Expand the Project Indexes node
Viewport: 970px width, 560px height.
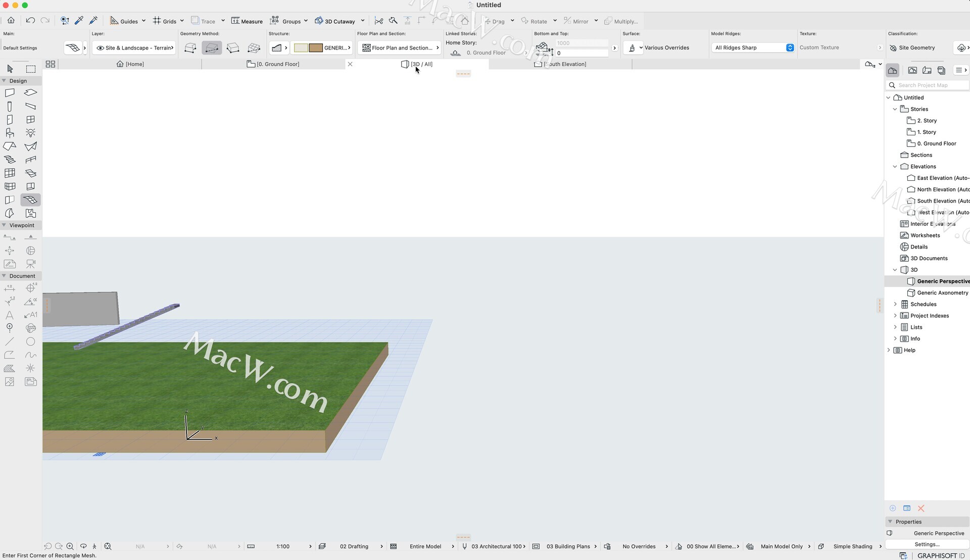[895, 316]
